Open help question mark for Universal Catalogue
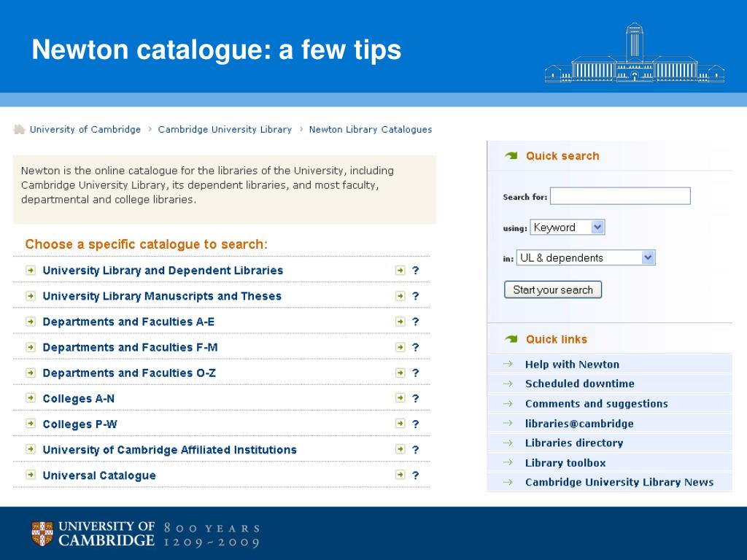The width and height of the screenshot is (747, 560). [415, 475]
